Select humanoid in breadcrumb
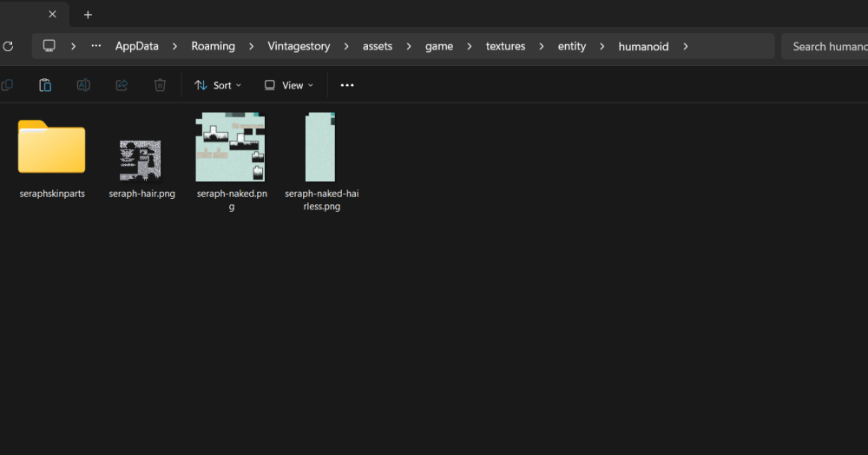The width and height of the screenshot is (868, 455). 643,47
